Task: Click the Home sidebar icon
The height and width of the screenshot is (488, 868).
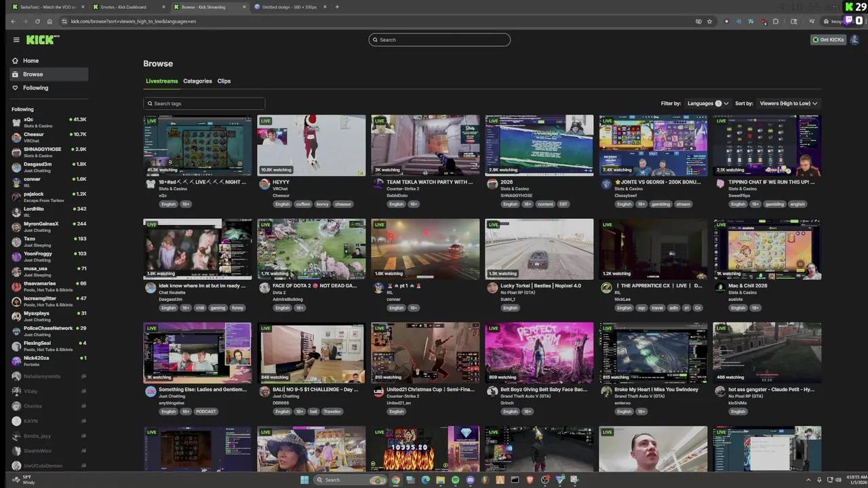Action: (15, 60)
